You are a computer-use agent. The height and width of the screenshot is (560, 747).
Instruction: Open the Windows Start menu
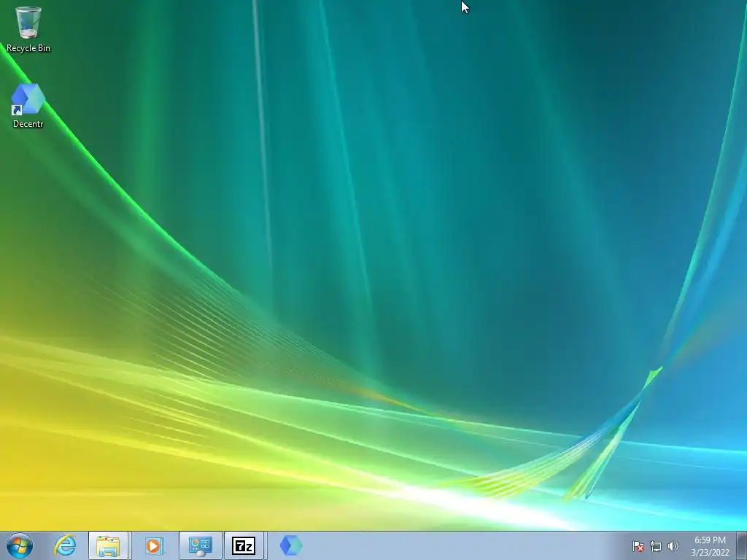pos(20,545)
